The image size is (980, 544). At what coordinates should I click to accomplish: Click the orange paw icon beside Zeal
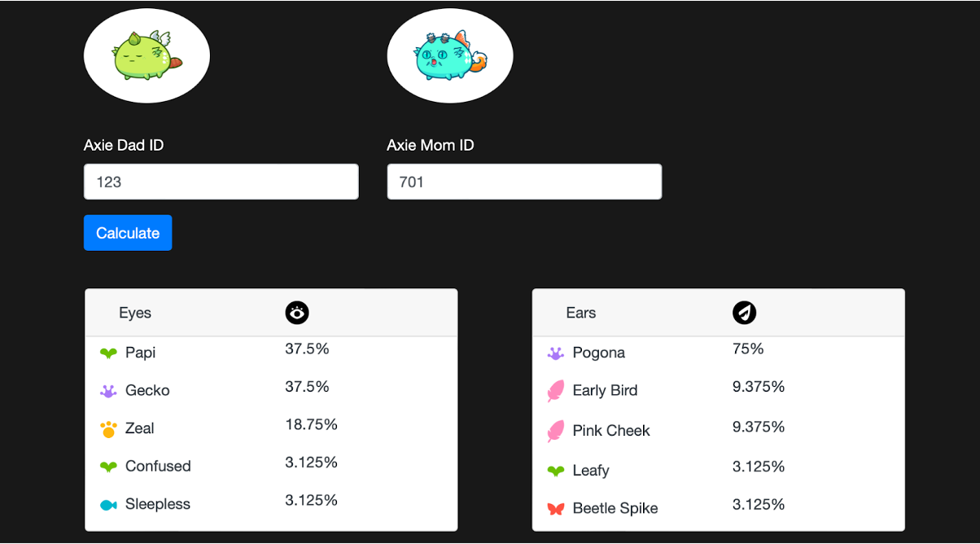(x=108, y=428)
